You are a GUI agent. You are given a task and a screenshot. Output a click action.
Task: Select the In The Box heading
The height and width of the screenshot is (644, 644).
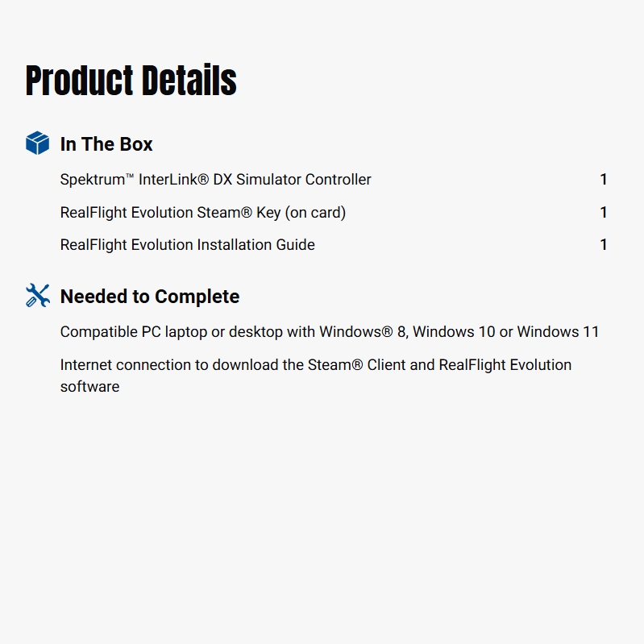coord(106,144)
